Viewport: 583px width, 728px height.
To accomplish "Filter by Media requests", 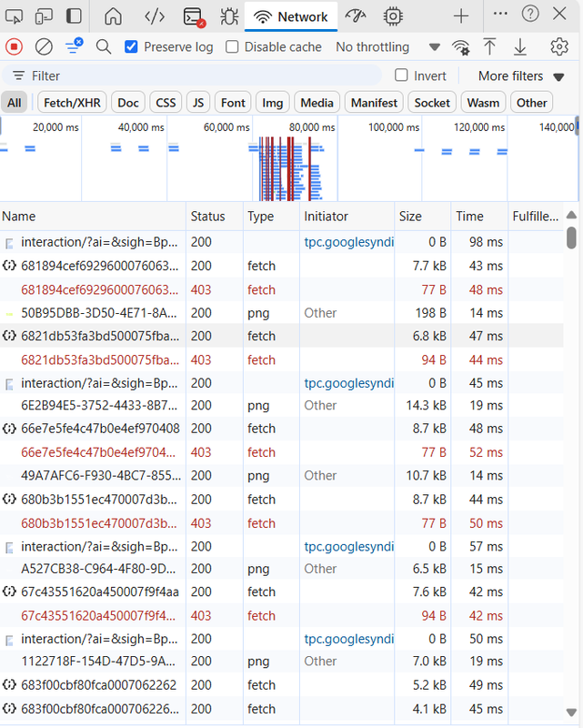I will click(317, 103).
